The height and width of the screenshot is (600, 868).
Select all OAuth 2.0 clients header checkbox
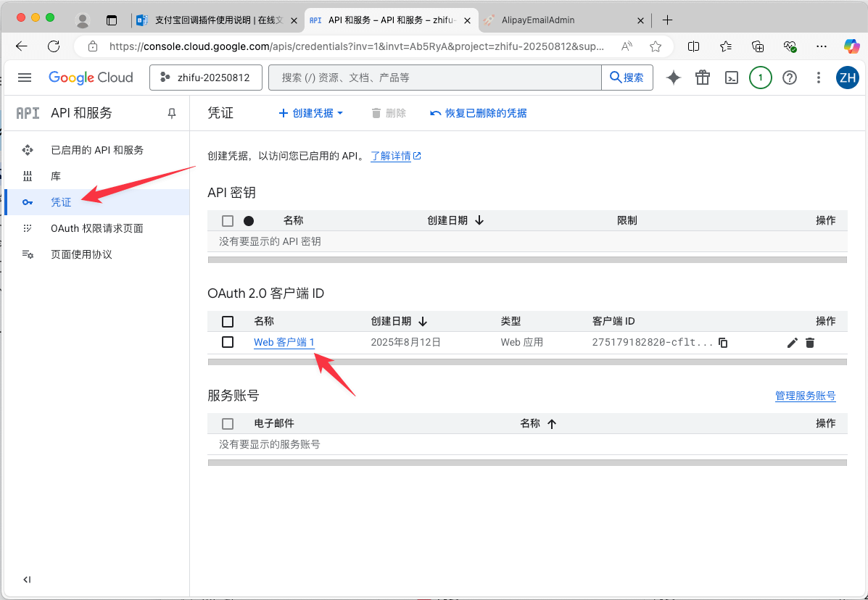(228, 321)
